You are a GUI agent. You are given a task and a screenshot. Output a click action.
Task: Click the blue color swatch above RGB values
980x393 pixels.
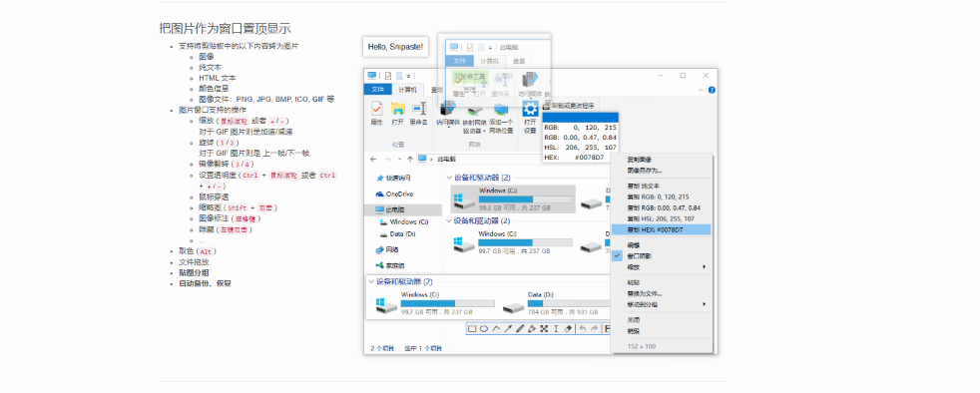[x=581, y=117]
